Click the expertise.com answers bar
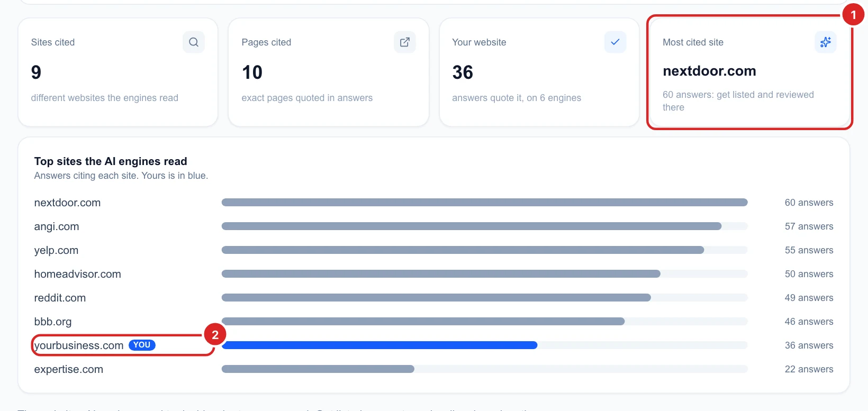Image resolution: width=868 pixels, height=411 pixels. [318, 369]
